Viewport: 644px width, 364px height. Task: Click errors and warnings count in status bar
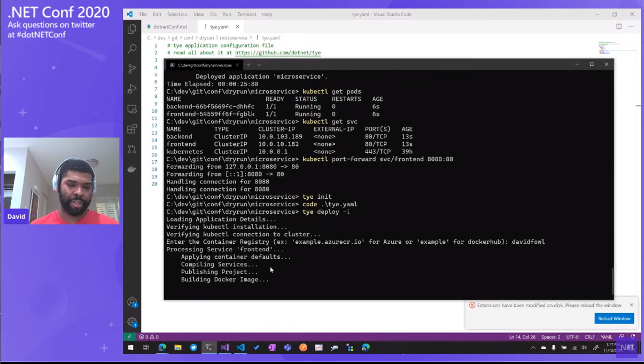click(149, 337)
